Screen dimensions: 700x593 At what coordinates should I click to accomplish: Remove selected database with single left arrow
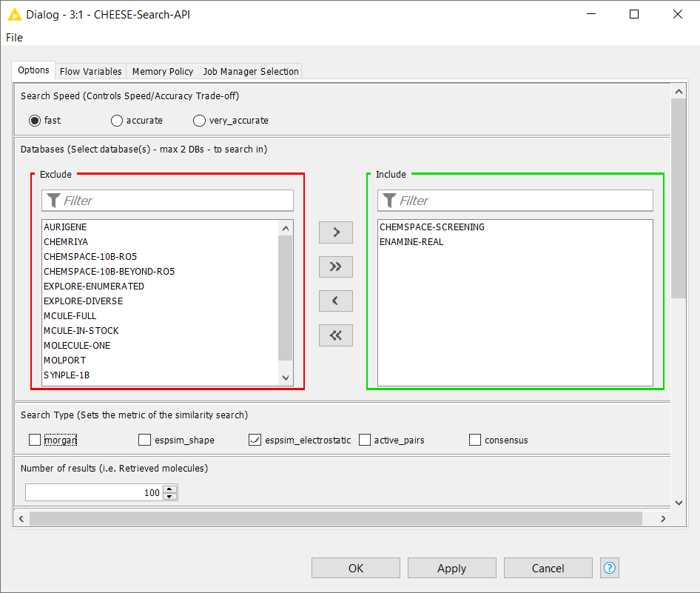tap(336, 301)
